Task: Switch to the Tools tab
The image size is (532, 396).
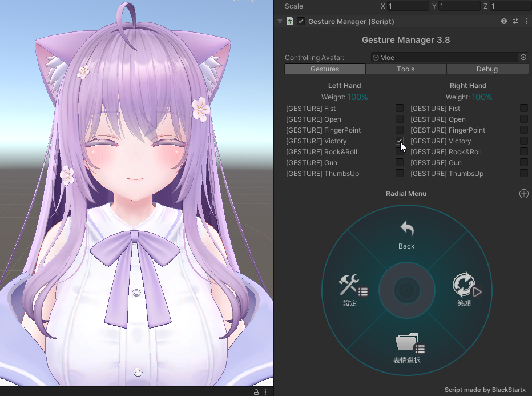Action: coord(406,69)
